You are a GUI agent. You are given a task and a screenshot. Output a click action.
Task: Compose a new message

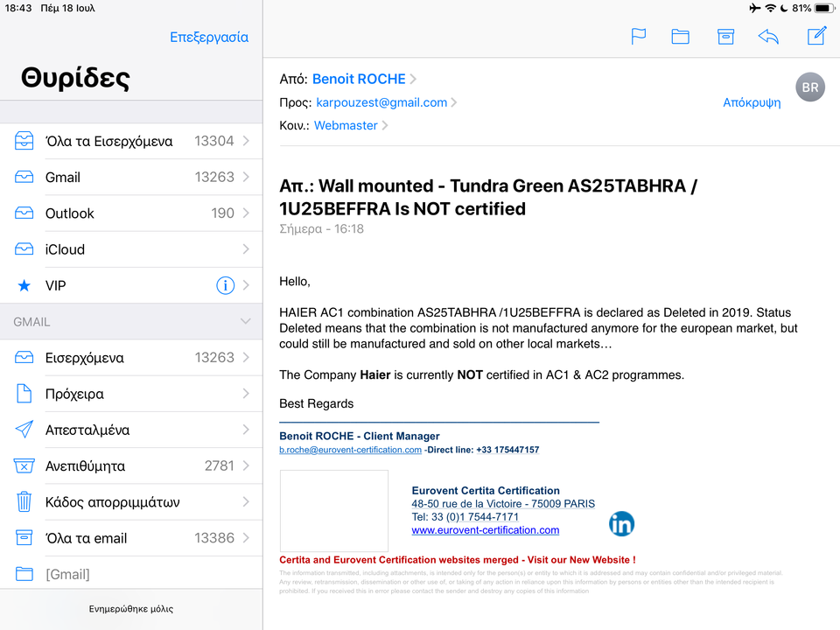click(x=816, y=36)
